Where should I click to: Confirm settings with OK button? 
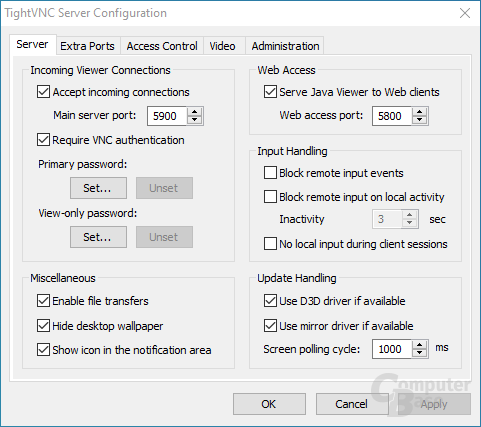pyautogui.click(x=269, y=404)
